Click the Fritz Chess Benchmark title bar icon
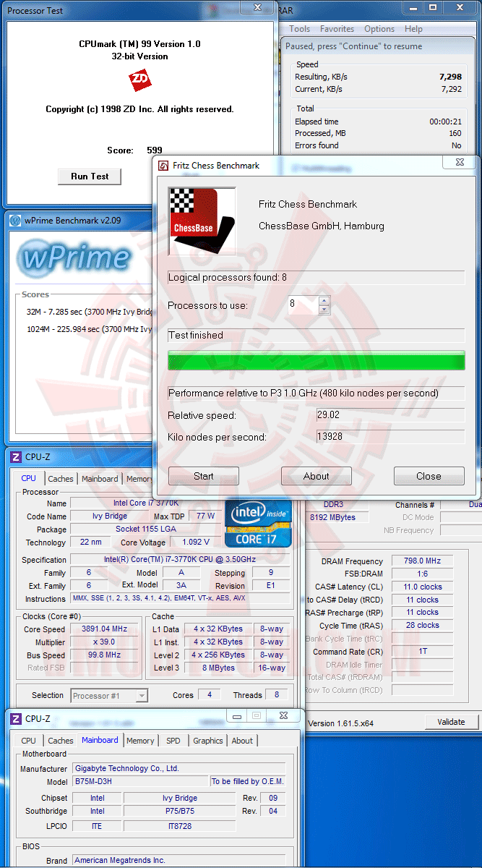 click(x=164, y=166)
